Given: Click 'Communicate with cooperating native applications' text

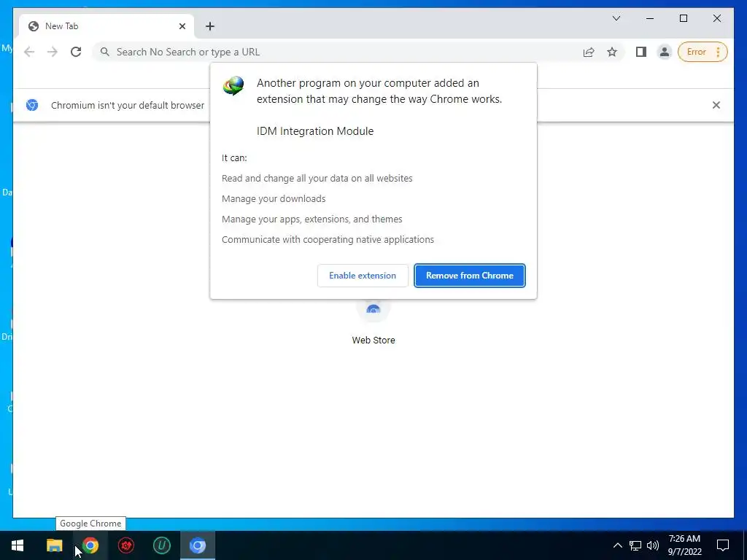Looking at the screenshot, I should pyautogui.click(x=328, y=239).
